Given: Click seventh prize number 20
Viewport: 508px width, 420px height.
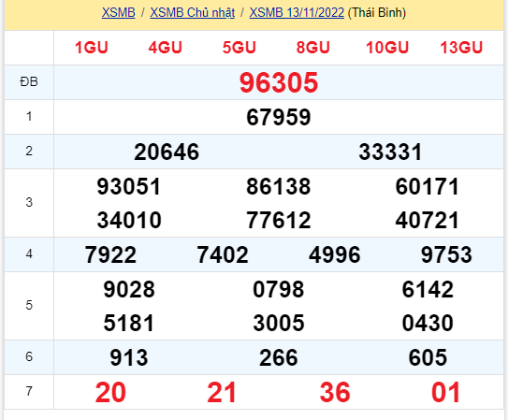Looking at the screenshot, I should [x=110, y=393].
